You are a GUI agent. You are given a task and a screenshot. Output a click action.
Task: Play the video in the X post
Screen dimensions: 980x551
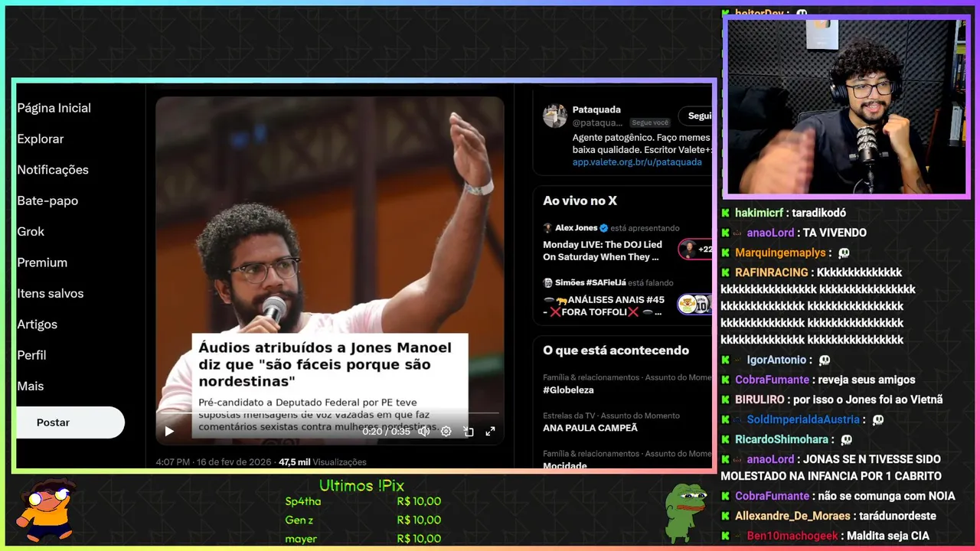(169, 432)
